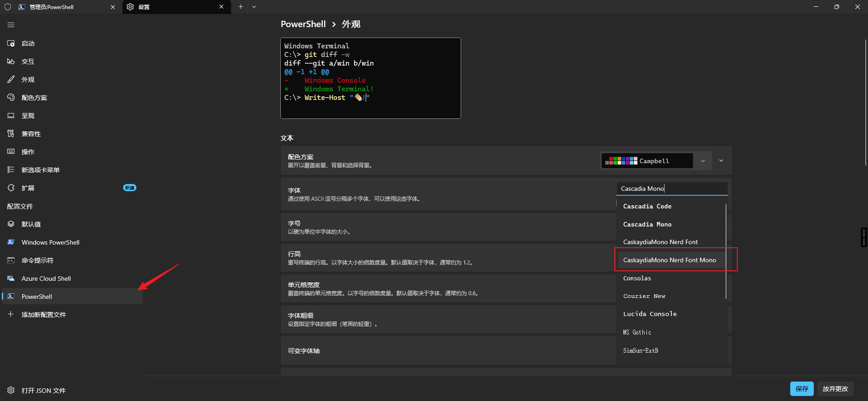Open the Campbell color scheme dropdown

[x=656, y=161]
